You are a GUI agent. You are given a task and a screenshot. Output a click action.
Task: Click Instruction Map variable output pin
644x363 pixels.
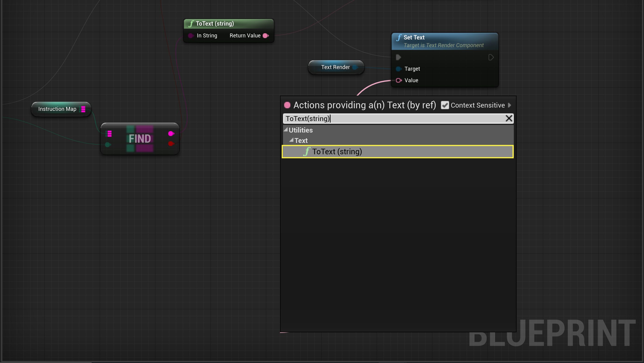pos(83,109)
